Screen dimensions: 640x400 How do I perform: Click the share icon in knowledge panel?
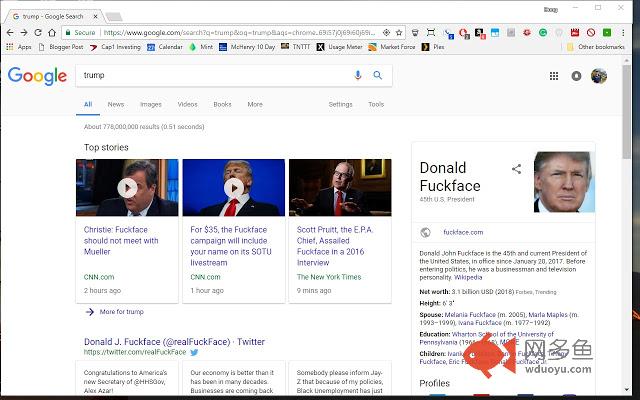tap(516, 169)
